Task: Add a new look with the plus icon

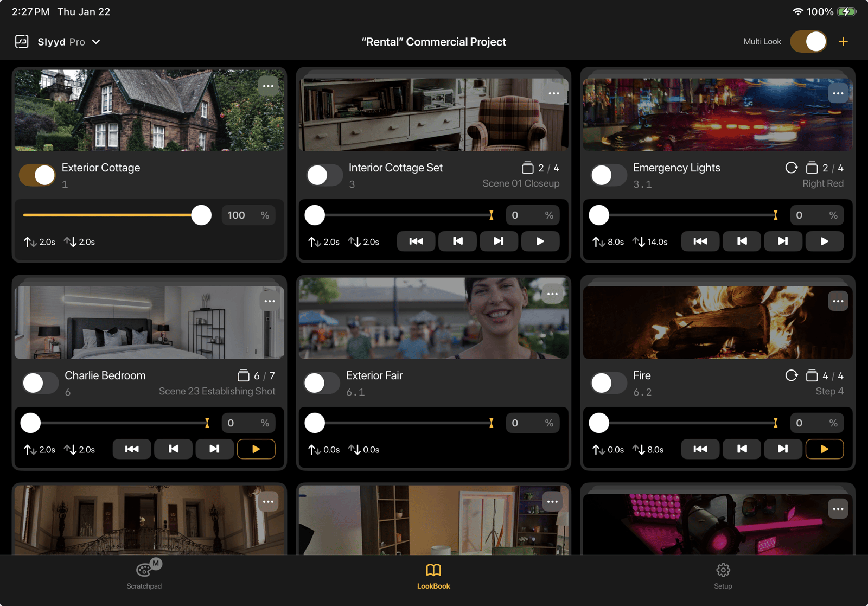Action: tap(843, 42)
